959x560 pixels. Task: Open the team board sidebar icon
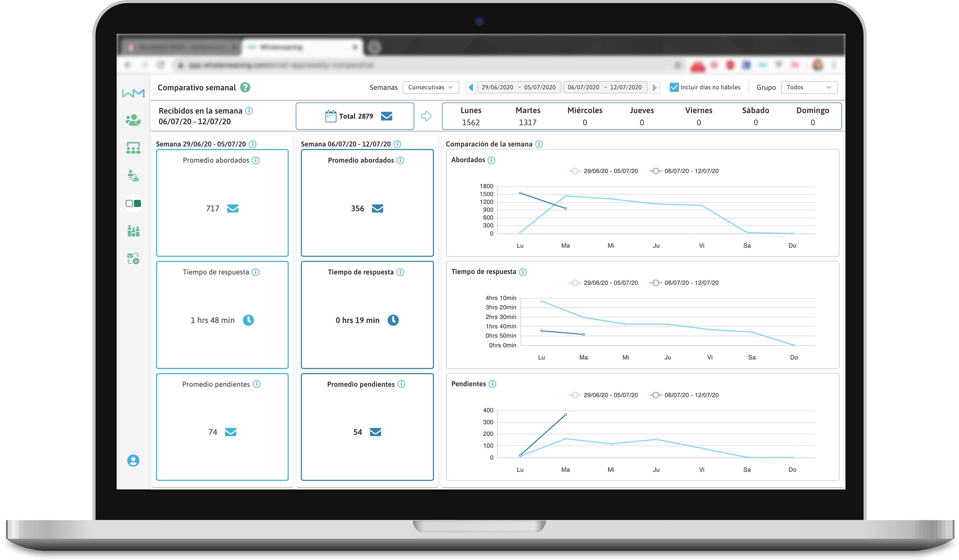(x=133, y=148)
